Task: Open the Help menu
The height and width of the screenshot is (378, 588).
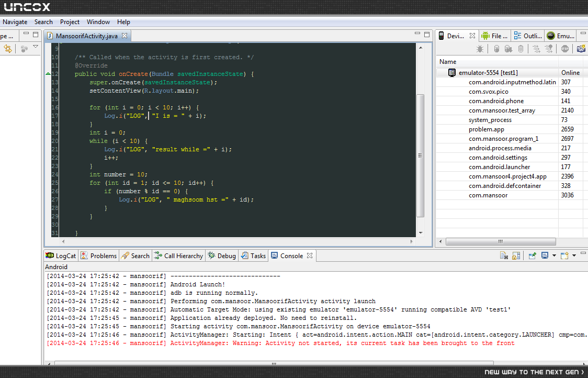Action: pos(123,22)
